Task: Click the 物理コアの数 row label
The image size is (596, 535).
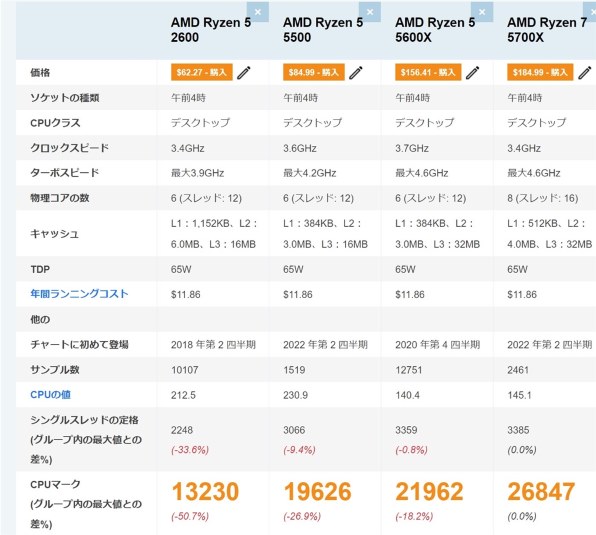Action: (60, 198)
